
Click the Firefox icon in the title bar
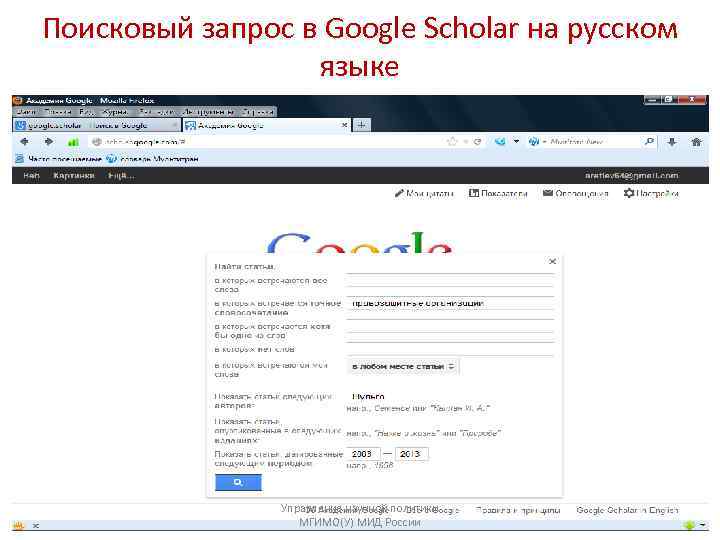click(x=17, y=101)
